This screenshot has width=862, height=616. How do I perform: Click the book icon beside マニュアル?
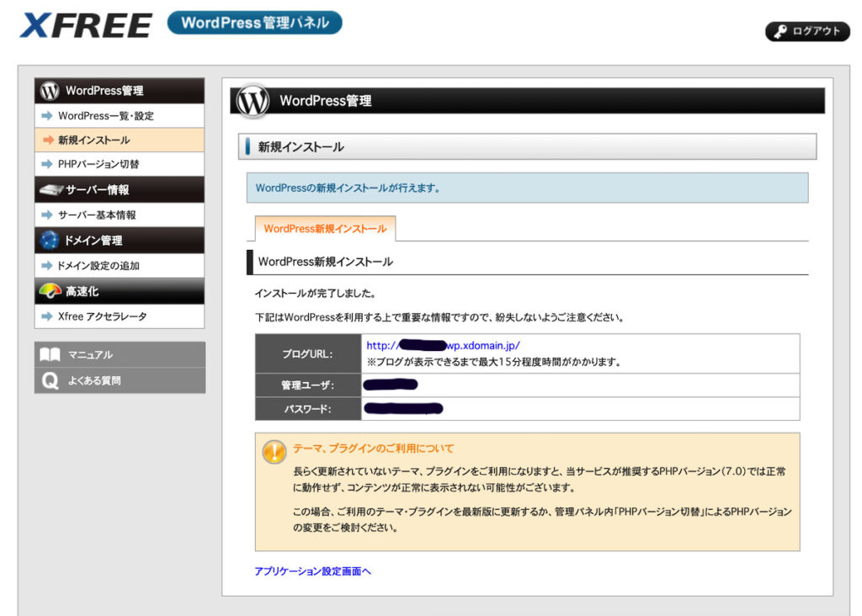pyautogui.click(x=50, y=354)
